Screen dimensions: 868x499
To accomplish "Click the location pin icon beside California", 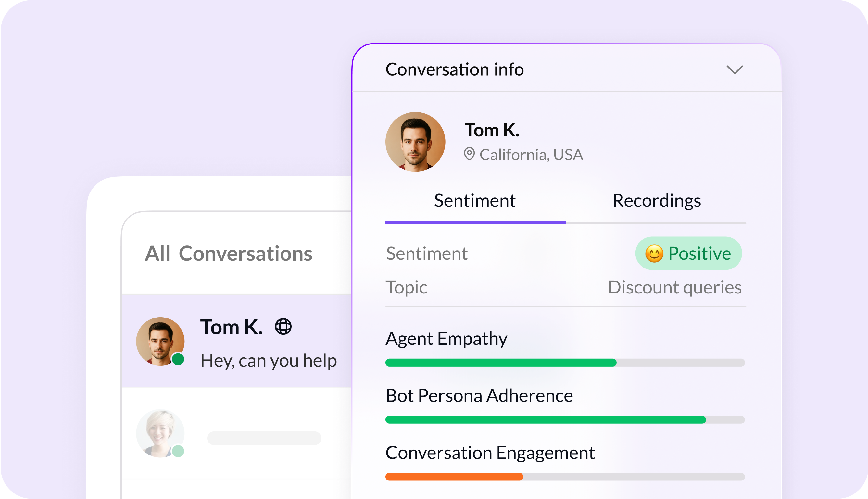I will coord(469,154).
